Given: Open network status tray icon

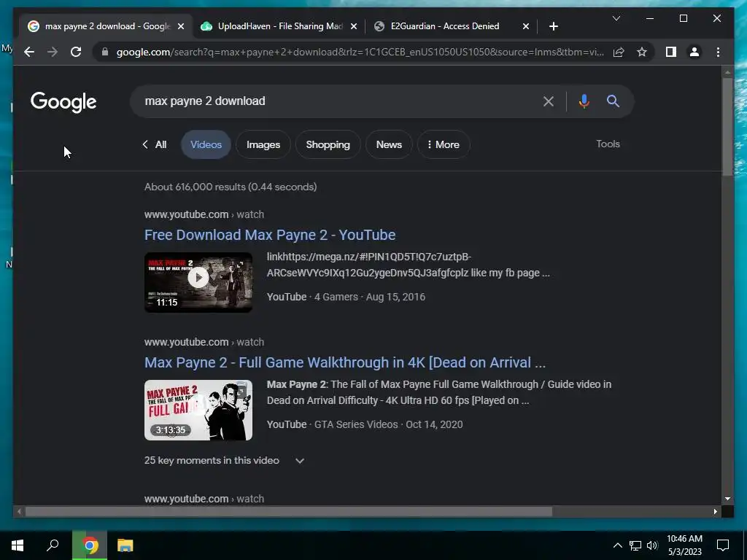Looking at the screenshot, I should pos(635,545).
